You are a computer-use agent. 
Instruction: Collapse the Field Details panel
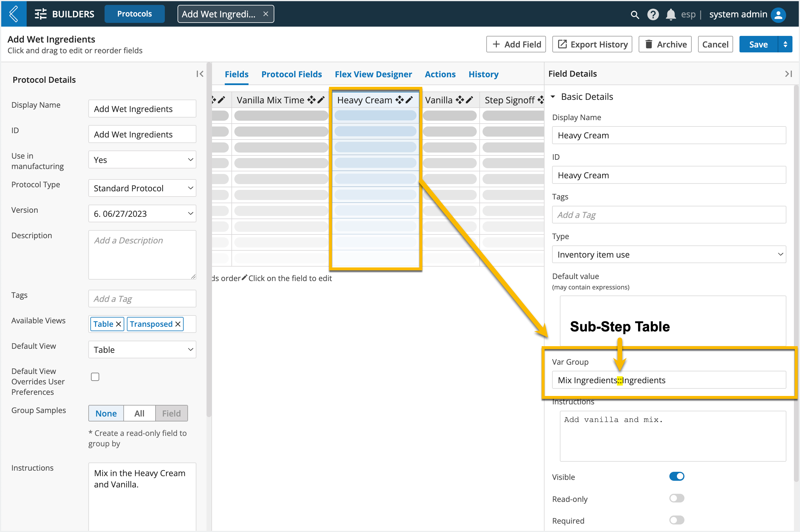788,74
